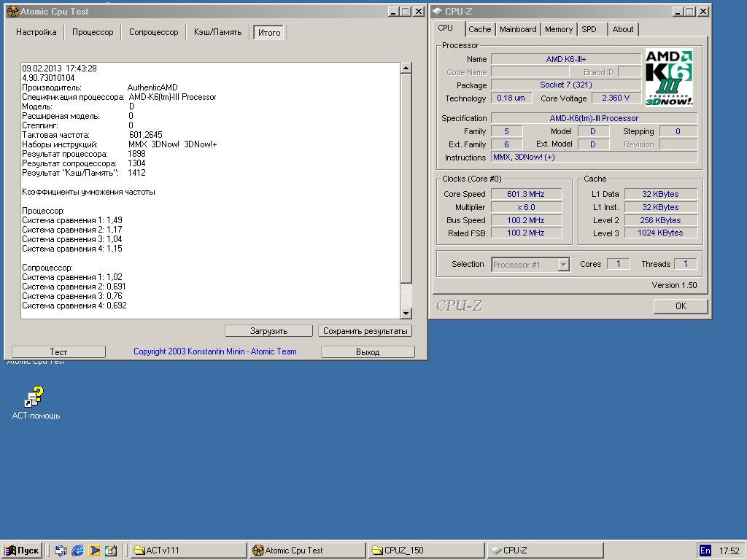Click the Результат "Кэш/Память" 1412 line
The image size is (747, 560).
[x=84, y=173]
